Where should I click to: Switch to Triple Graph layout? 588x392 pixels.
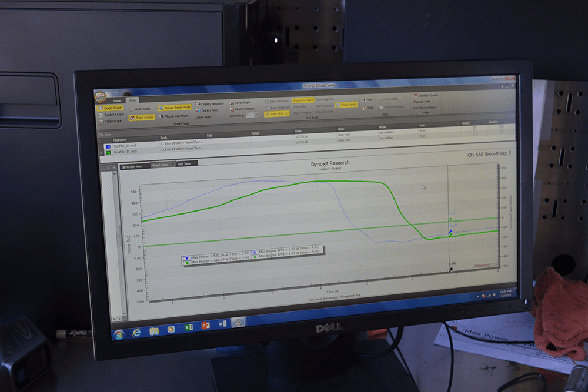[111, 121]
